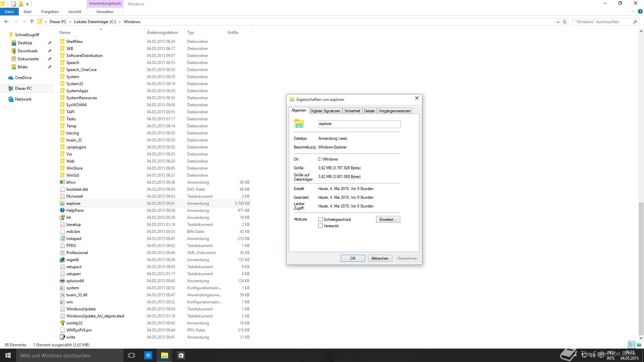Screen dimensions: 644x362
Task: Open Bilder from quick access
Action: click(23, 67)
